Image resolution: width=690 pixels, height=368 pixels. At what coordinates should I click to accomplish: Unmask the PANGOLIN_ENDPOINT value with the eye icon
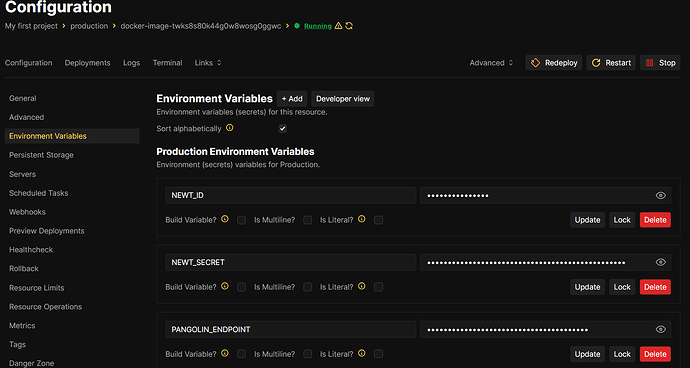click(x=661, y=329)
